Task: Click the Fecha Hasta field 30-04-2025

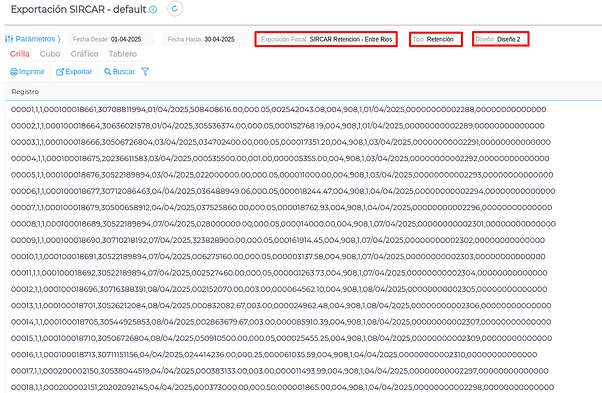Action: coord(205,39)
